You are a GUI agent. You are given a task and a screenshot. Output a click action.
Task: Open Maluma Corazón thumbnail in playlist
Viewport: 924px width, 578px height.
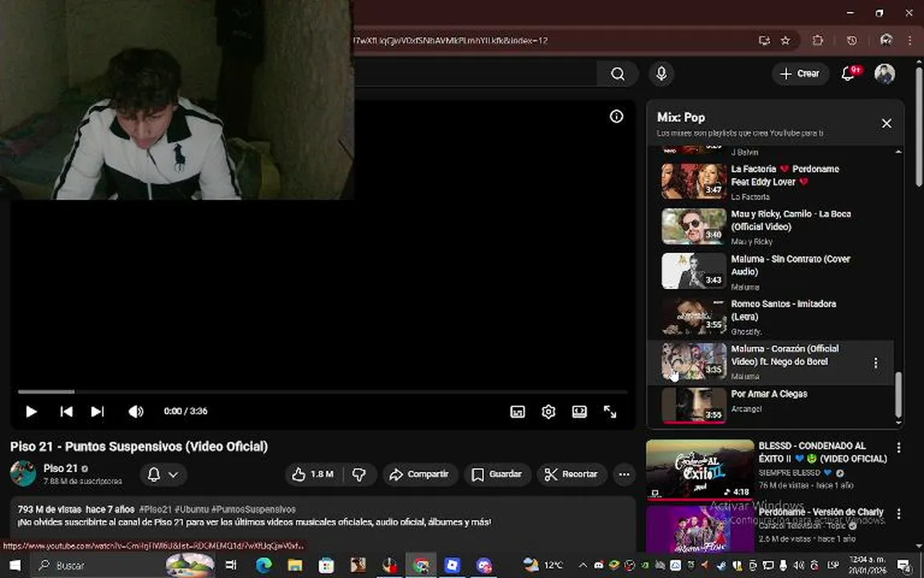(694, 361)
